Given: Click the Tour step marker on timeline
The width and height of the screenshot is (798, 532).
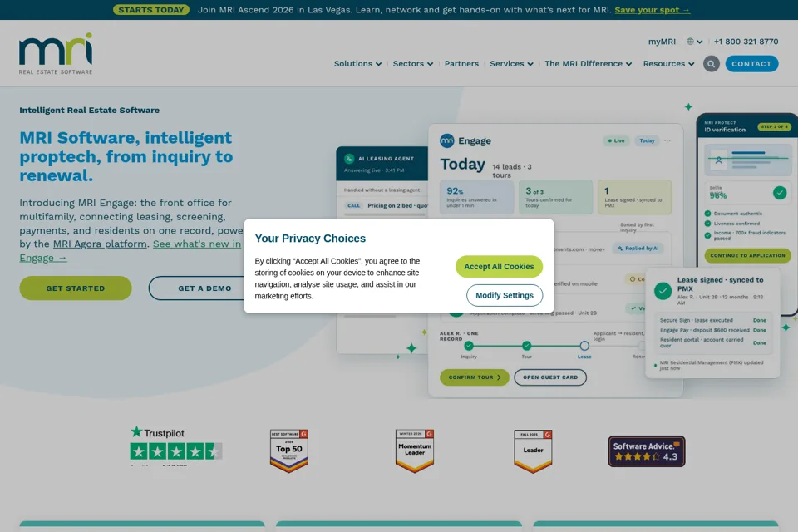Looking at the screenshot, I should 527,346.
